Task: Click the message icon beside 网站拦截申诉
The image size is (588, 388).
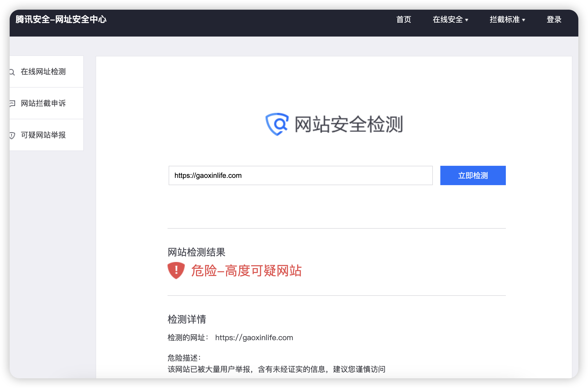Action: click(12, 103)
